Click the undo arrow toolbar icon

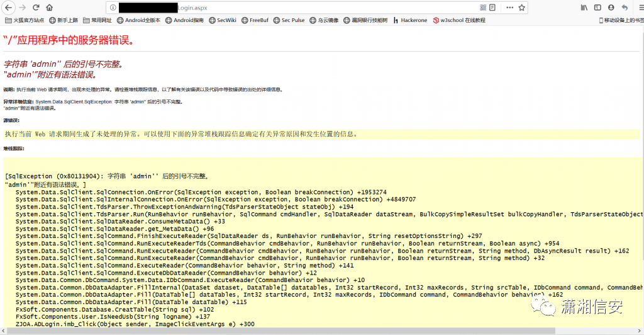[625, 8]
